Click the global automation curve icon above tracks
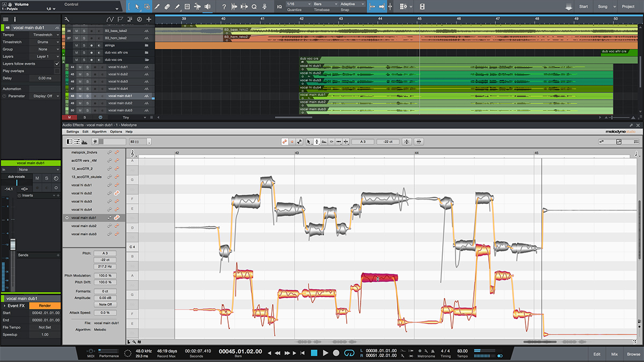The height and width of the screenshot is (362, 644). pyautogui.click(x=110, y=19)
